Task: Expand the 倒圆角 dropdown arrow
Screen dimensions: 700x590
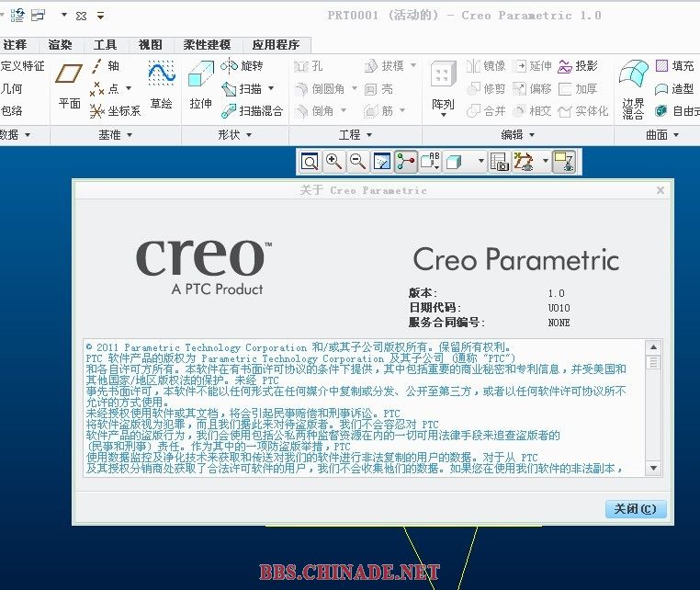Action: (x=355, y=88)
